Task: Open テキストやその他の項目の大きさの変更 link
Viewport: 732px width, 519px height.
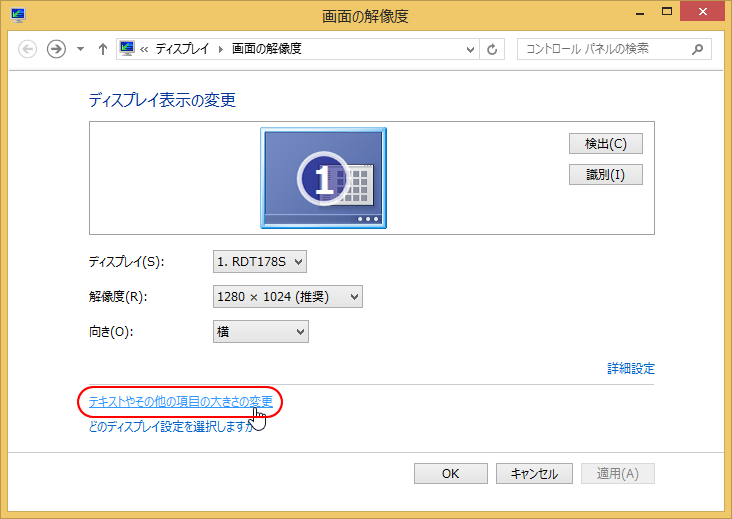Action: point(181,402)
